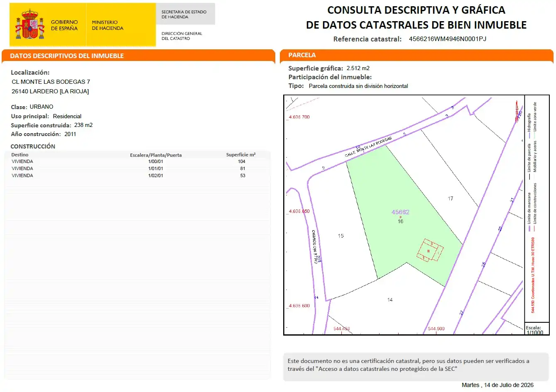Image resolution: width=556 pixels, height=392 pixels.
Task: Click map coordinate '4.696 600'
Action: point(299,306)
